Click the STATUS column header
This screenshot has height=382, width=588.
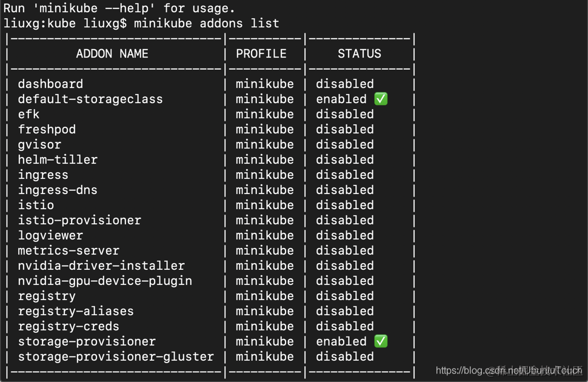click(x=359, y=53)
